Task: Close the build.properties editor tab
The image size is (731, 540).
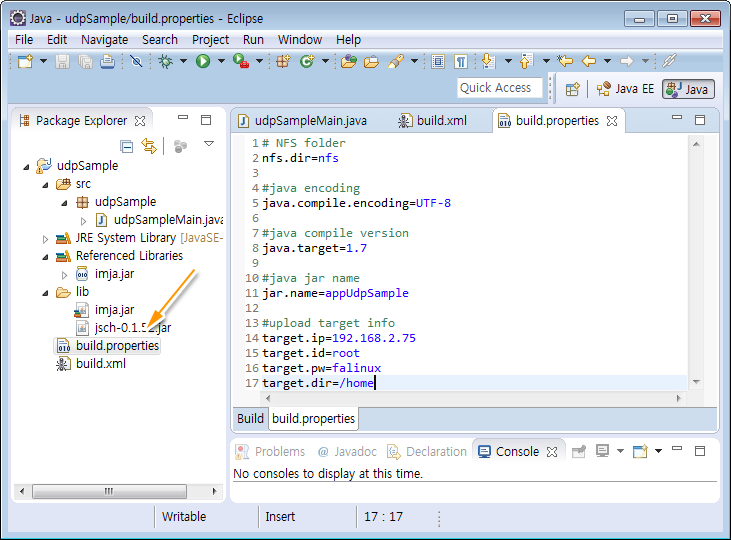Action: (x=612, y=121)
